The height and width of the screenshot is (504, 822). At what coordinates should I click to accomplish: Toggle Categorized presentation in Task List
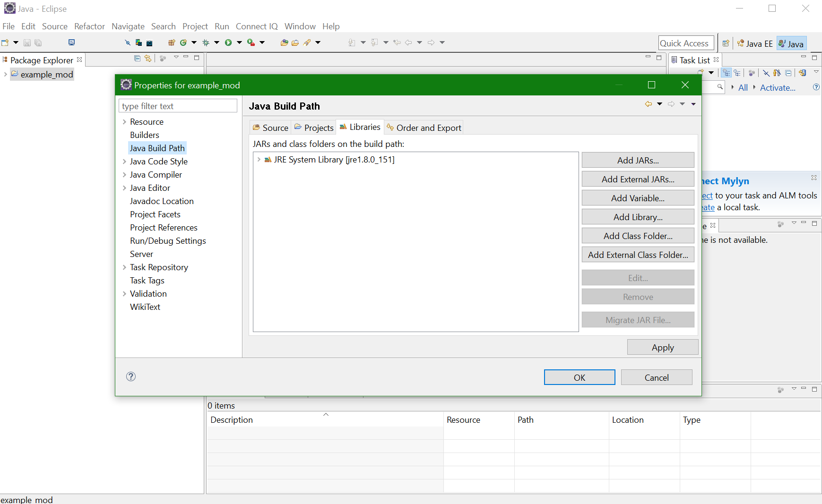coord(726,73)
